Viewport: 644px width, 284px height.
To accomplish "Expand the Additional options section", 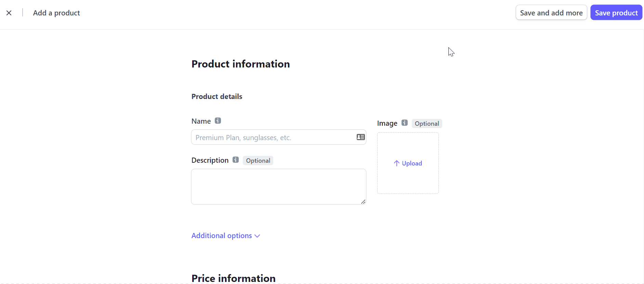I will 222,235.
